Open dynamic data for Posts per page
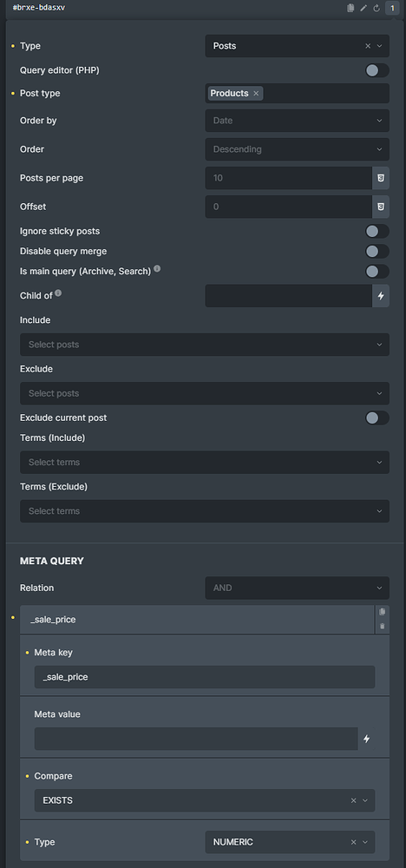The width and height of the screenshot is (406, 868). pos(381,178)
